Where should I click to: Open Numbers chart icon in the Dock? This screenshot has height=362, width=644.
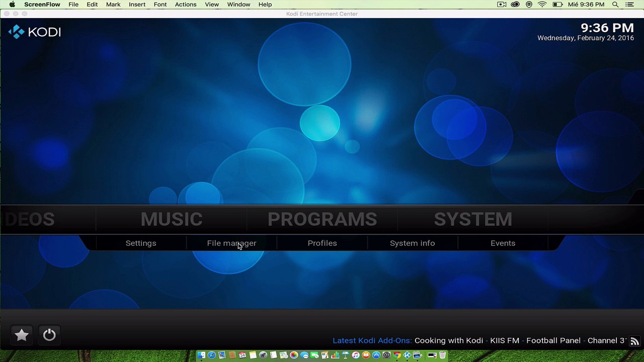[x=336, y=355]
